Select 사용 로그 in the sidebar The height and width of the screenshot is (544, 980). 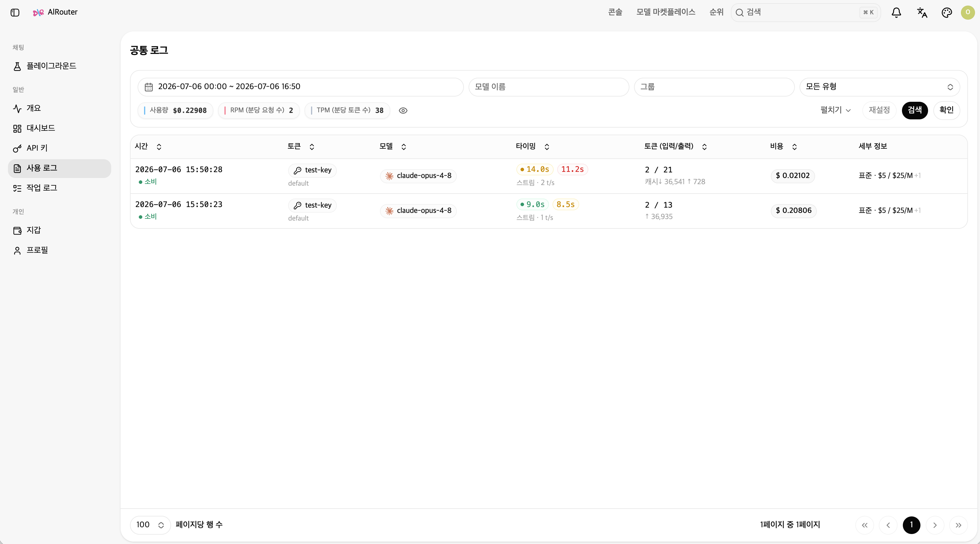coord(59,168)
